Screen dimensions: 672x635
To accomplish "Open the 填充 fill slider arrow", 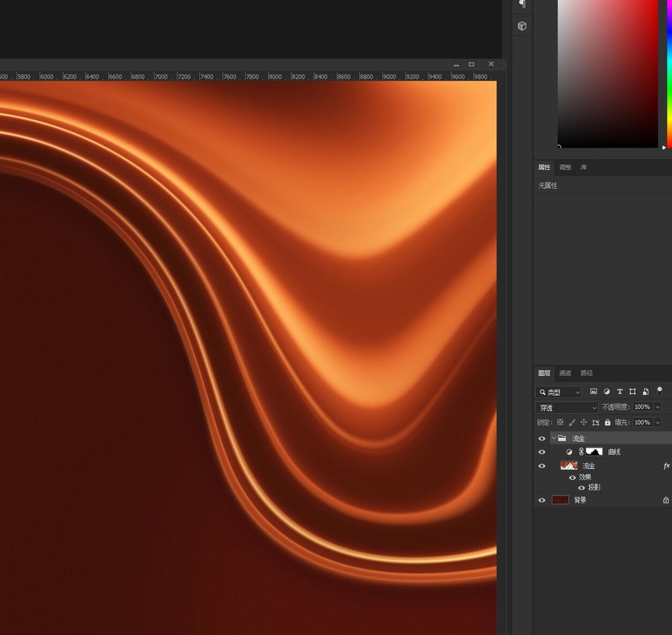I will click(657, 422).
